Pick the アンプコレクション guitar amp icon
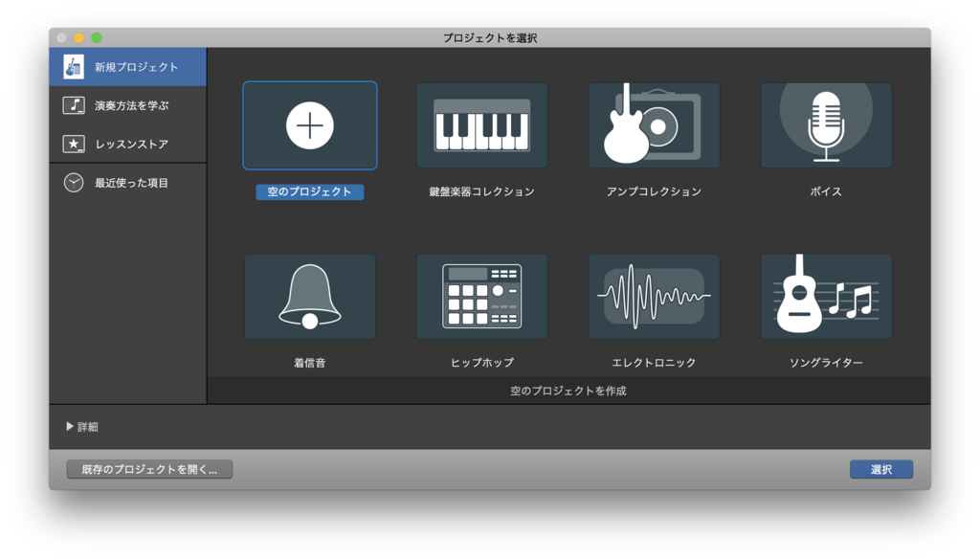Screen dimensions: 980x560 click(654, 125)
